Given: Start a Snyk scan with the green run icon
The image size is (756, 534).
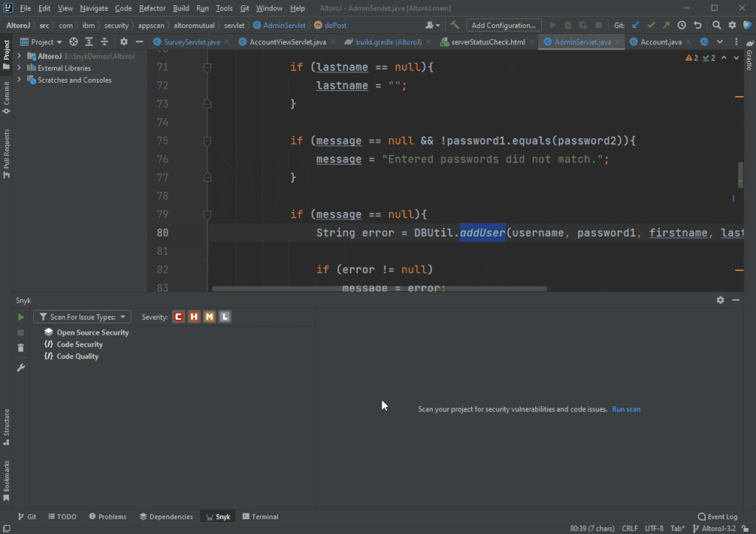Looking at the screenshot, I should pyautogui.click(x=20, y=317).
